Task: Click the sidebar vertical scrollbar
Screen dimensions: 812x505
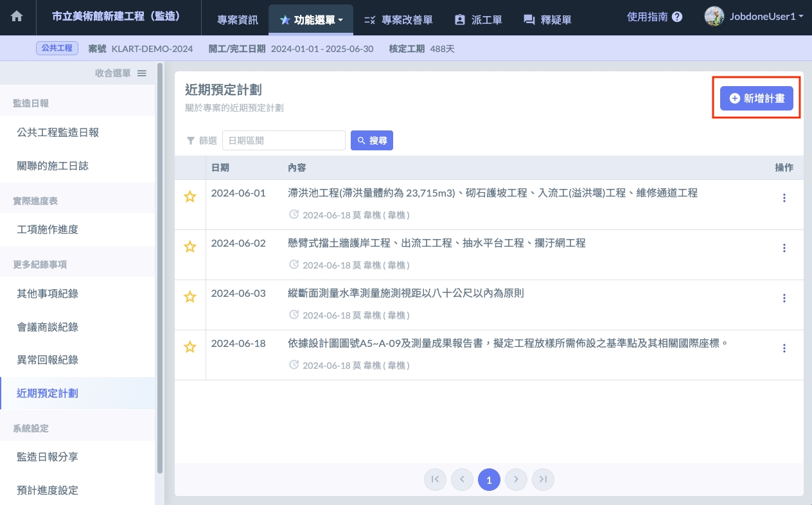Action: click(x=159, y=270)
